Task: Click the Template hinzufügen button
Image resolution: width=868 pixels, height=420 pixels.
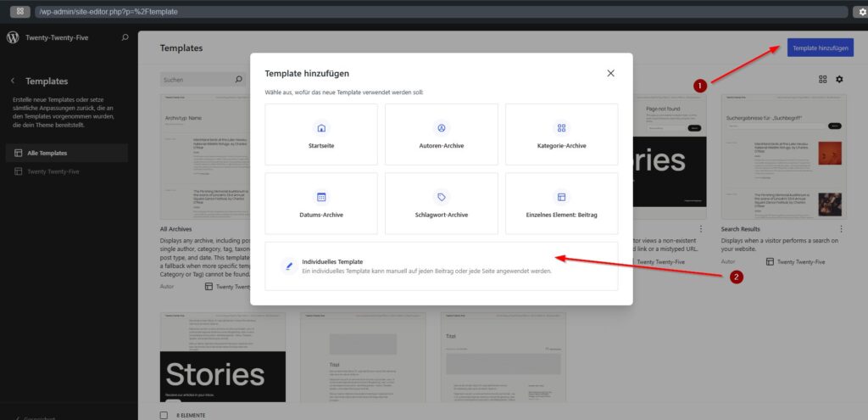Action: [821, 48]
